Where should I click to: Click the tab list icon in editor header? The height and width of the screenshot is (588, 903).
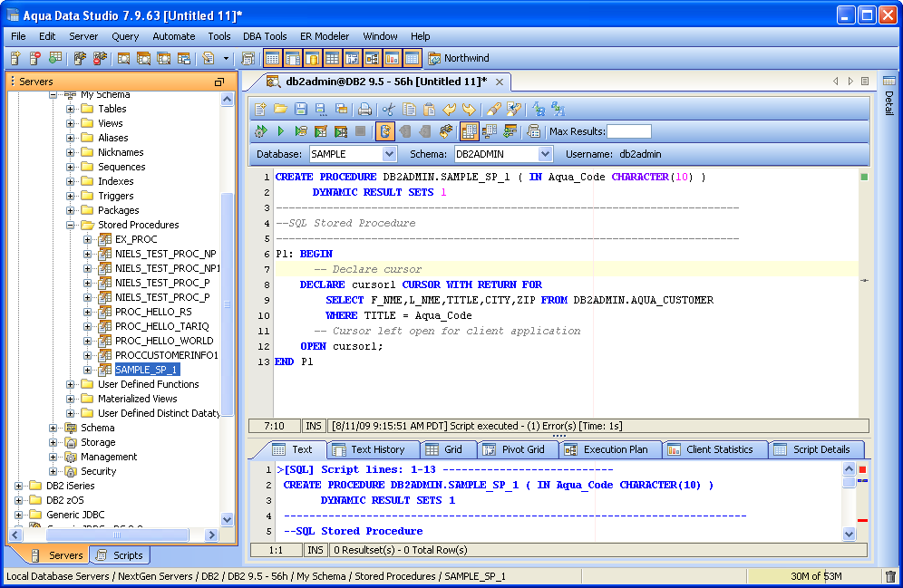pos(865,82)
